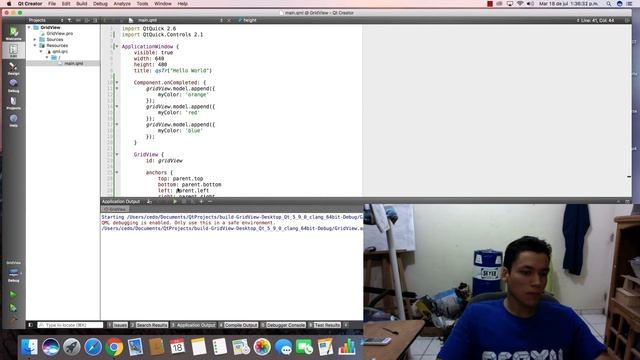Open Finder from the Dock

(x=29, y=347)
